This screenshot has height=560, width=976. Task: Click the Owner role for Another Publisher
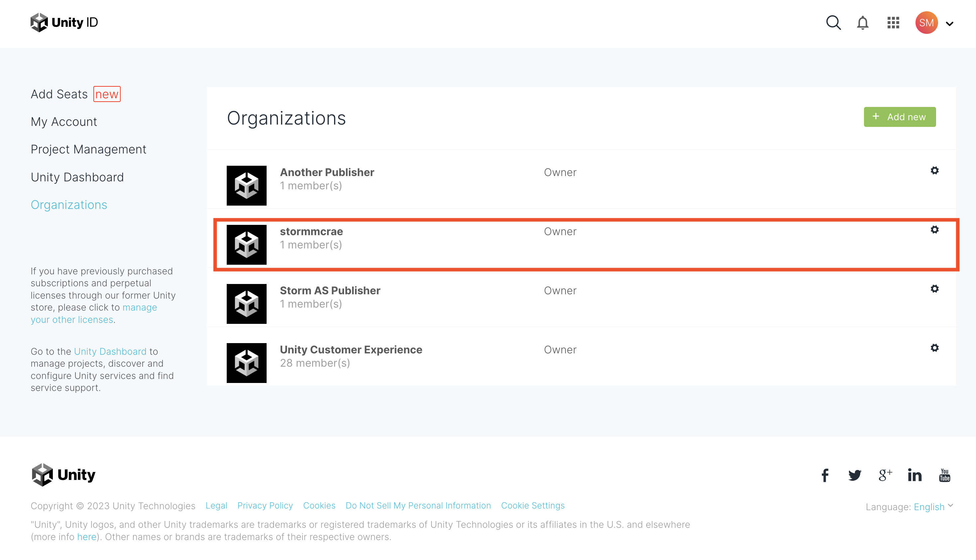560,172
